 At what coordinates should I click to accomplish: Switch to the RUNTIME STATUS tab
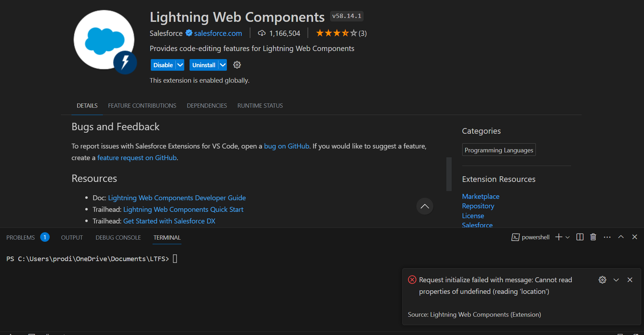click(260, 105)
